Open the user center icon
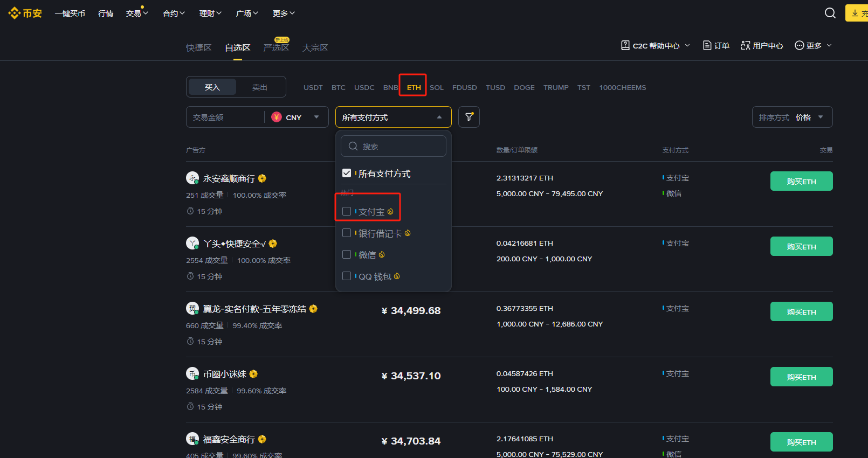This screenshot has width=868, height=458. point(746,45)
